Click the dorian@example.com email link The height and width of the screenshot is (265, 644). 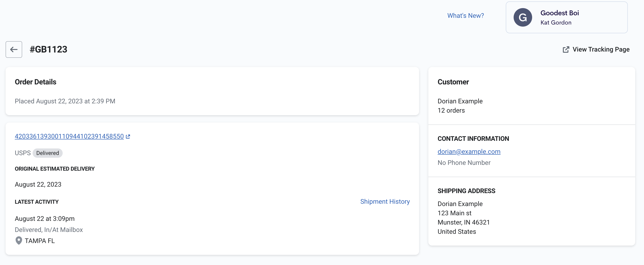[469, 151]
